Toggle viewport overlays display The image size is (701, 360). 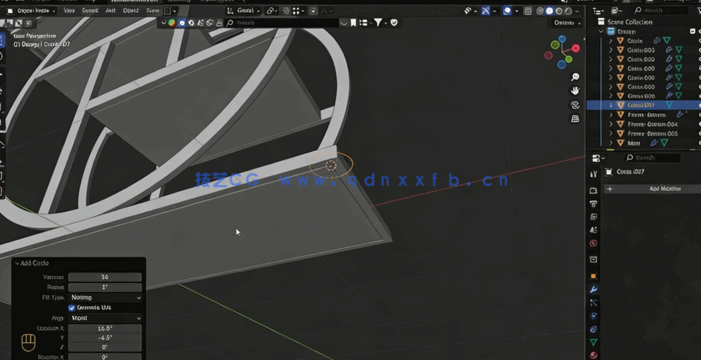point(507,11)
